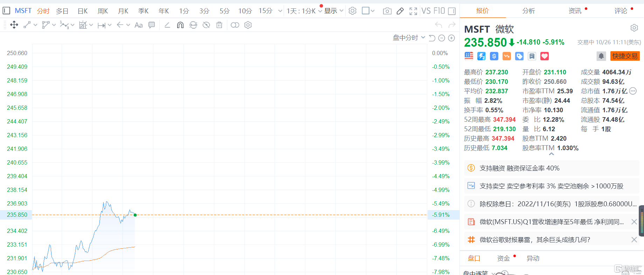Viewport: 644px width, 275px height.
Task: Click the 快捷交易 quick trade button
Action: (625, 56)
